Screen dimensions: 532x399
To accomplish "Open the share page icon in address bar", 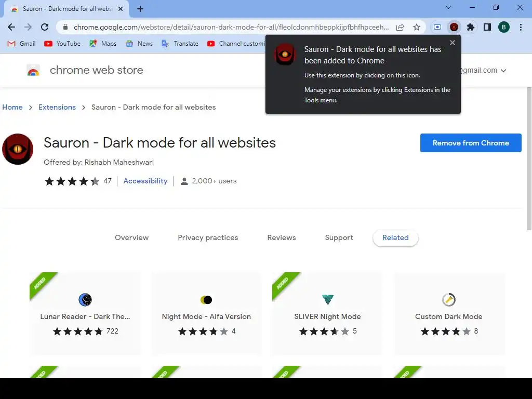I will pyautogui.click(x=400, y=27).
